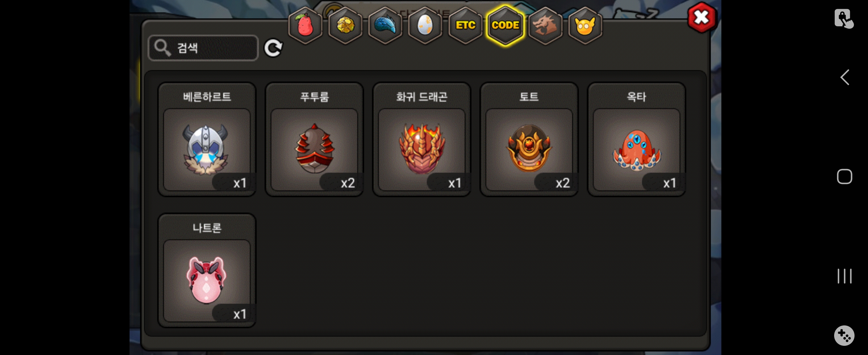Choose the 나트론 pink egg
868x355 pixels.
pos(207,271)
